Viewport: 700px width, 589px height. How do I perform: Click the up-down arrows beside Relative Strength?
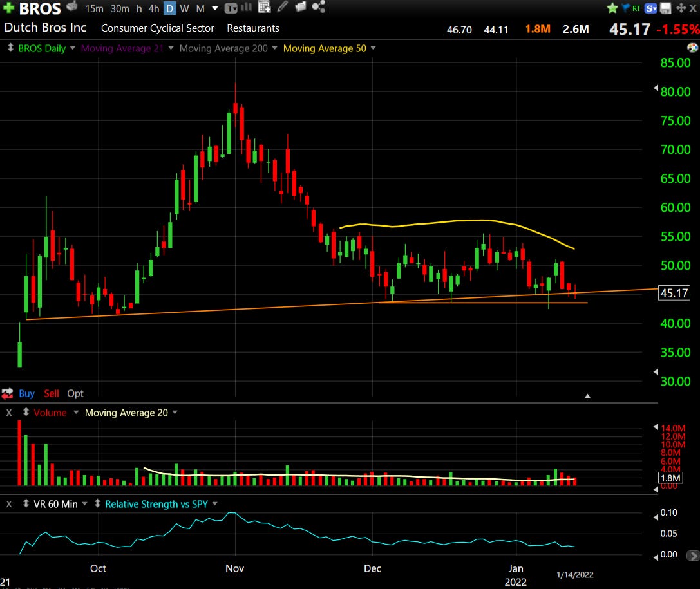tap(97, 504)
